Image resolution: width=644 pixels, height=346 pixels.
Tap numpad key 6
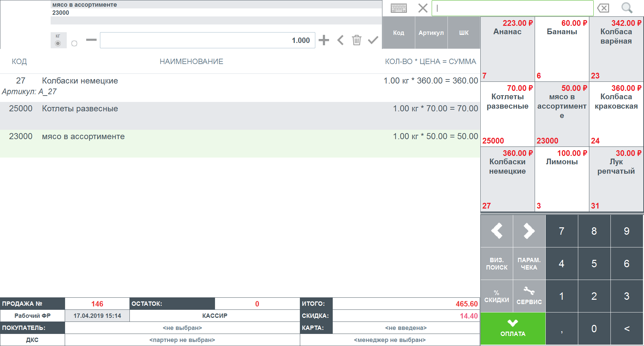click(x=627, y=264)
